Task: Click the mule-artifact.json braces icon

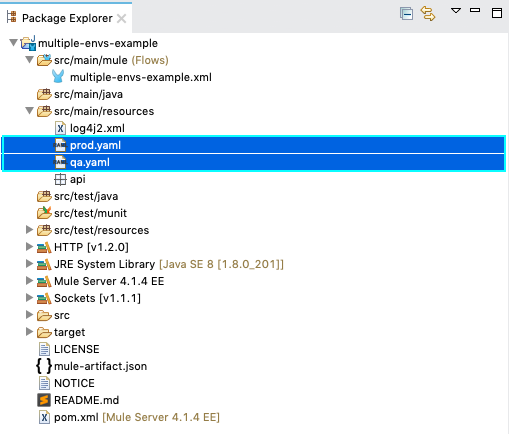Action: (44, 366)
